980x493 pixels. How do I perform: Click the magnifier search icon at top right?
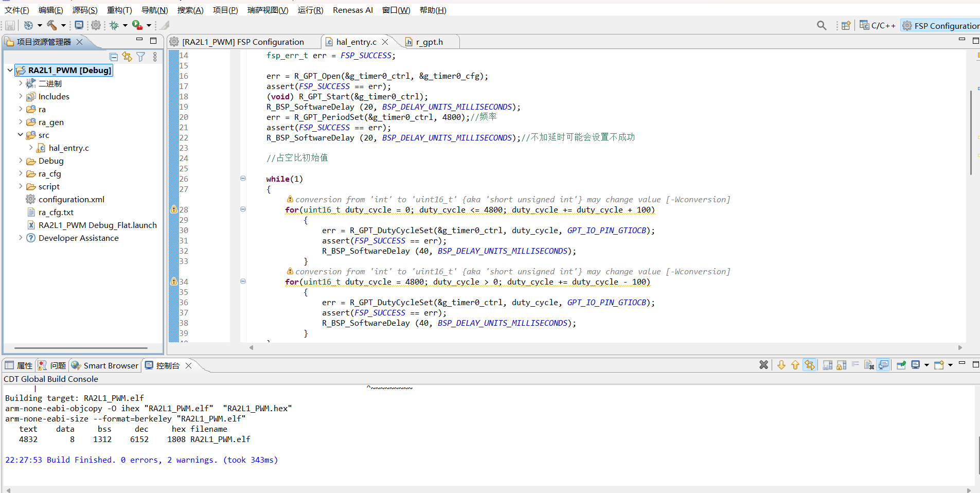[822, 25]
